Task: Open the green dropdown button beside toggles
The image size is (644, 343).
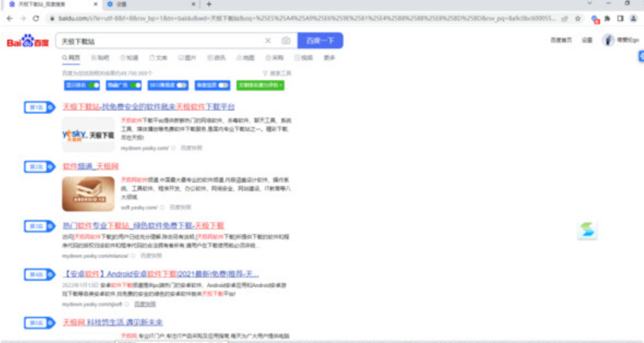Action: pyautogui.click(x=261, y=85)
